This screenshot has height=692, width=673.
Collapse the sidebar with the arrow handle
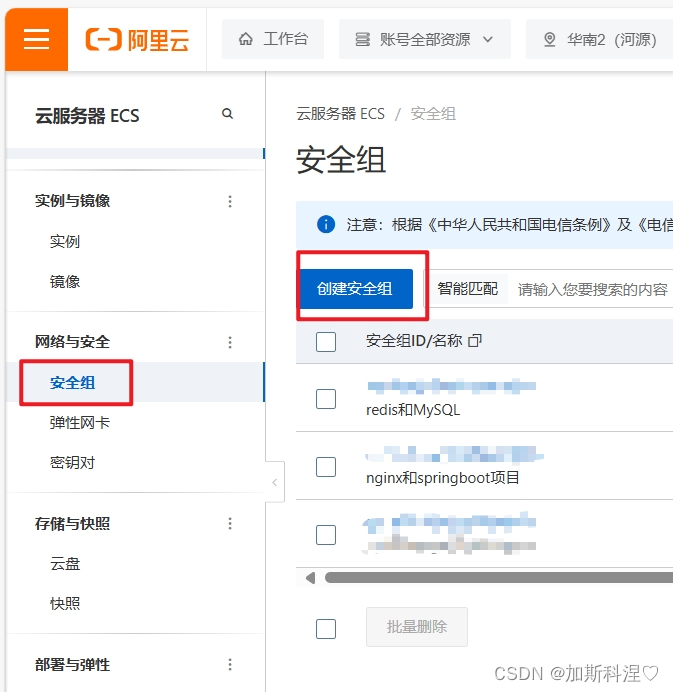[275, 482]
